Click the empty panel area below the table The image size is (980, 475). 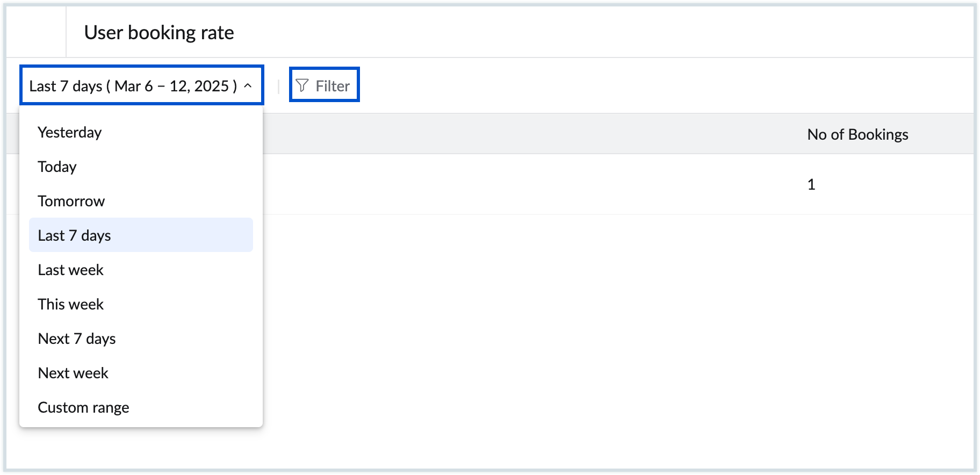[591, 322]
